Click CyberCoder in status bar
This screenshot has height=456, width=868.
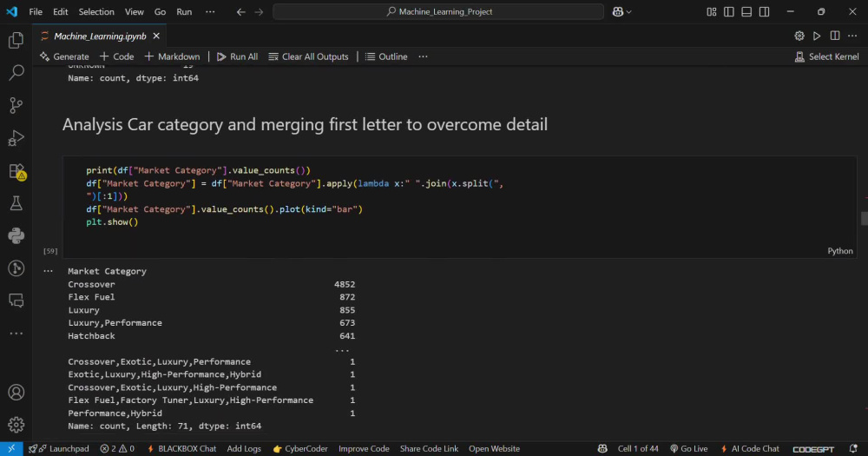tap(300, 449)
